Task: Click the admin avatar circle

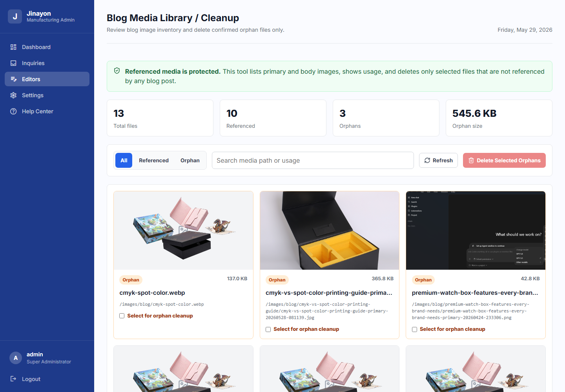Action: [16, 358]
